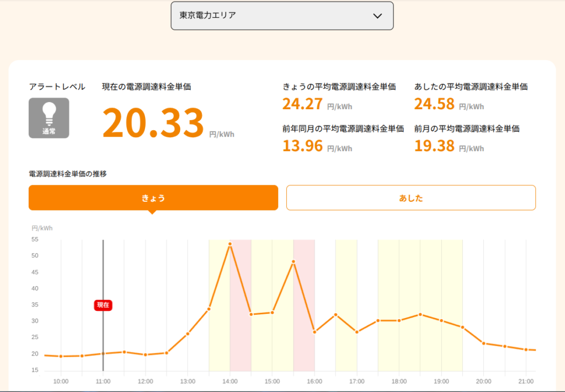The image size is (565, 392).
Task: Click previous month average value 19.38
Action: 434,146
